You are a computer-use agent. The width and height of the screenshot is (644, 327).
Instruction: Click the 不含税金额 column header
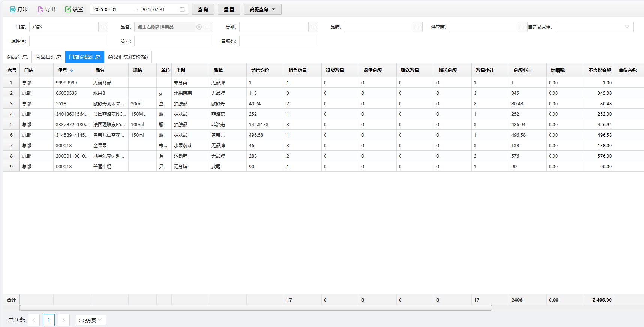click(x=599, y=70)
